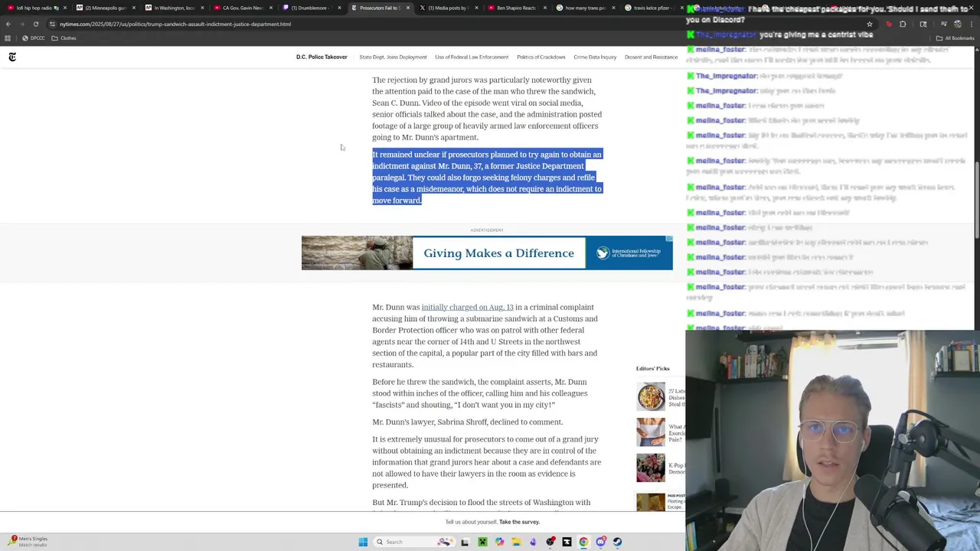Open Chrome from the taskbar

(x=583, y=542)
